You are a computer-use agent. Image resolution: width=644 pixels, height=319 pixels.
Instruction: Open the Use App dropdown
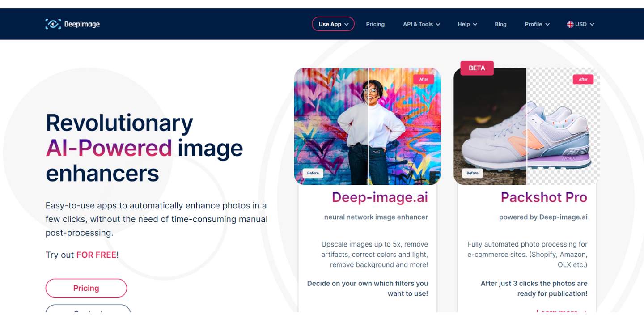point(333,24)
